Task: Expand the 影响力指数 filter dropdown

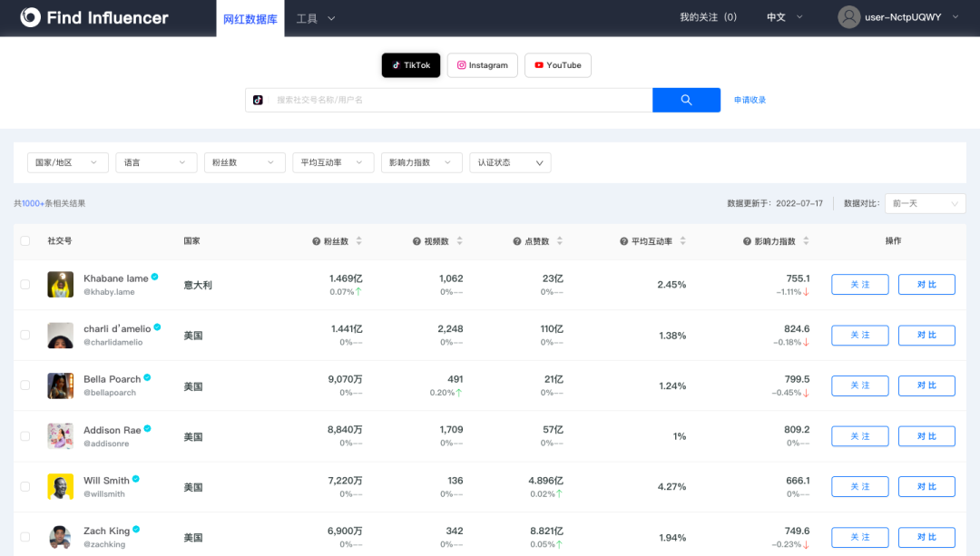Action: point(422,162)
